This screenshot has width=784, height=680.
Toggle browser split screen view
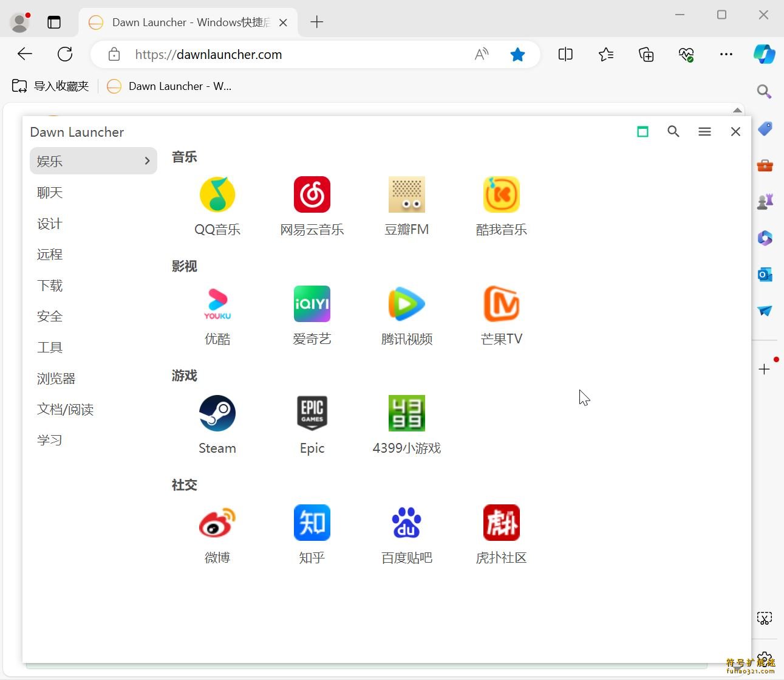pyautogui.click(x=565, y=55)
